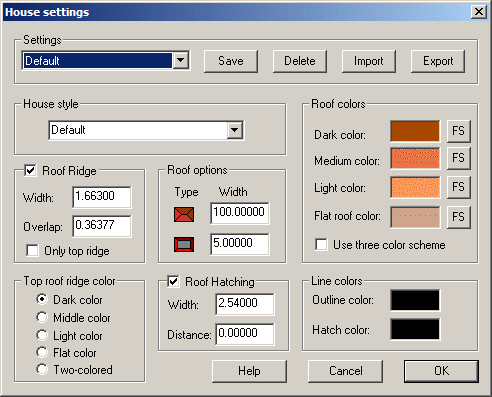Click FS button next to Flat roof color
492x397 pixels.
(459, 217)
